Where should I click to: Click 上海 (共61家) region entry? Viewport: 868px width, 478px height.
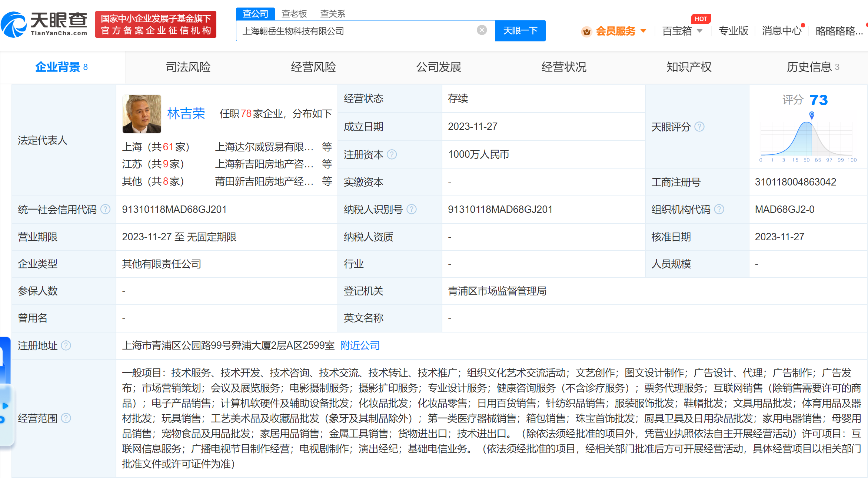(x=156, y=147)
